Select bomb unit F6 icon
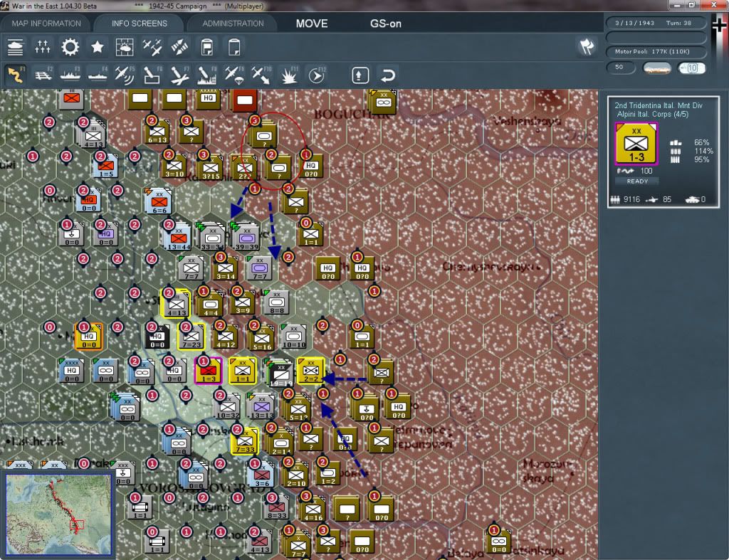The image size is (729, 560). [152, 75]
